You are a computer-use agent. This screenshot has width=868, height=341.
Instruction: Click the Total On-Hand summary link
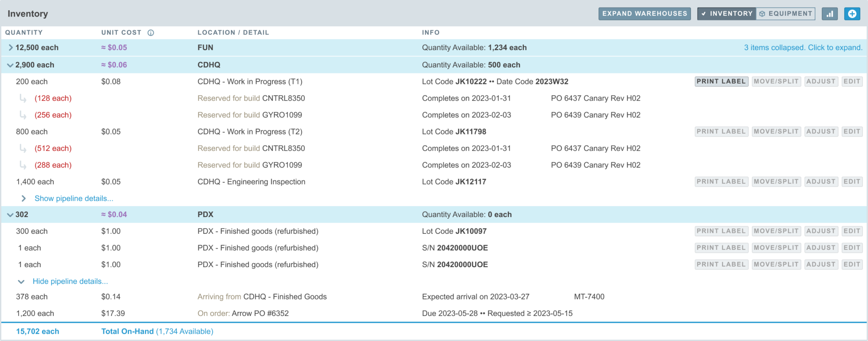coord(127,331)
